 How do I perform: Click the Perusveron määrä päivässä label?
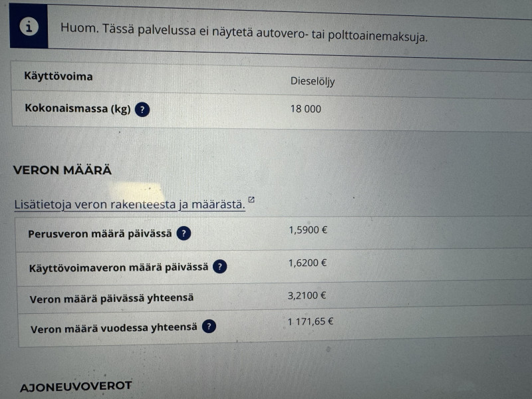coord(100,234)
